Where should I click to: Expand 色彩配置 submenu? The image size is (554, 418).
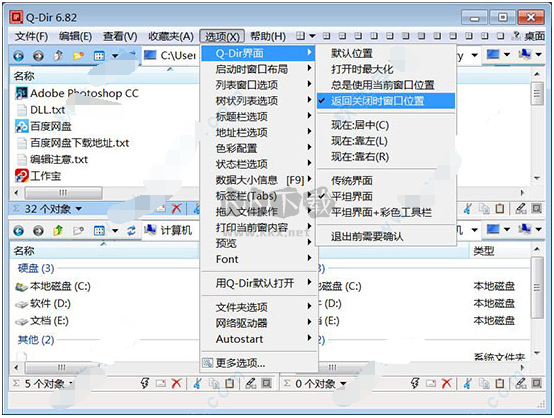pos(259,148)
